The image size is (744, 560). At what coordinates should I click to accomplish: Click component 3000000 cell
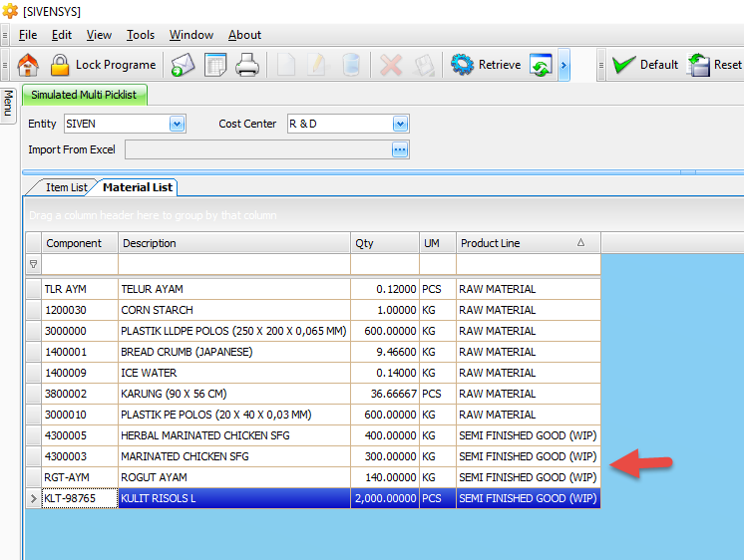click(x=80, y=331)
